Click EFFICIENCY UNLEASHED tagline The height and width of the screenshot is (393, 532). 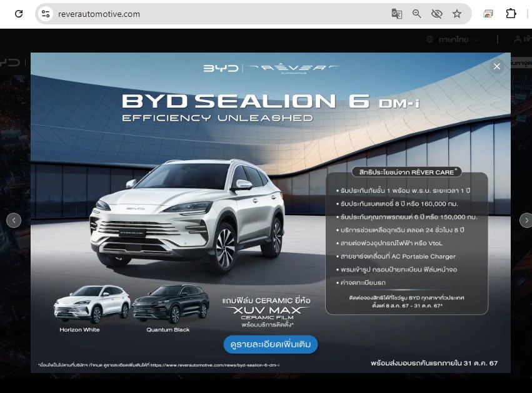point(218,118)
